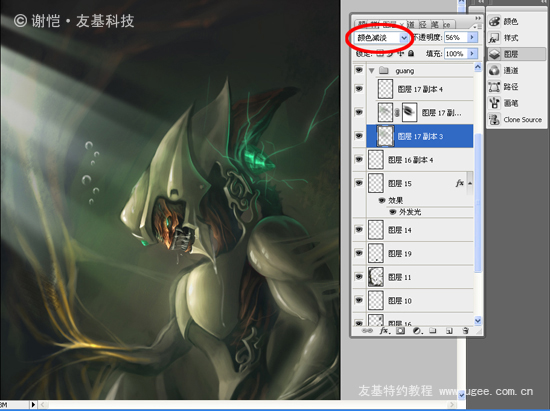Toggle visibility of the masked 图层 17 副... layer
The width and height of the screenshot is (550, 411).
359,112
